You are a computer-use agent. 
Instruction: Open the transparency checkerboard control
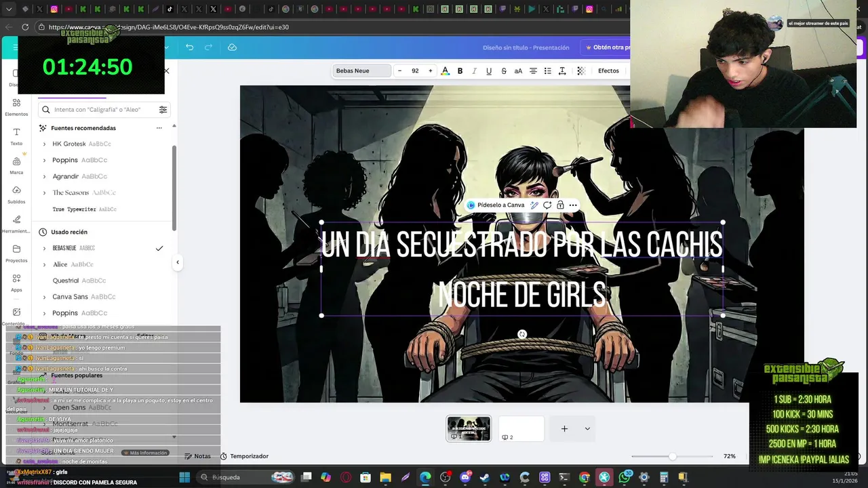click(x=581, y=70)
